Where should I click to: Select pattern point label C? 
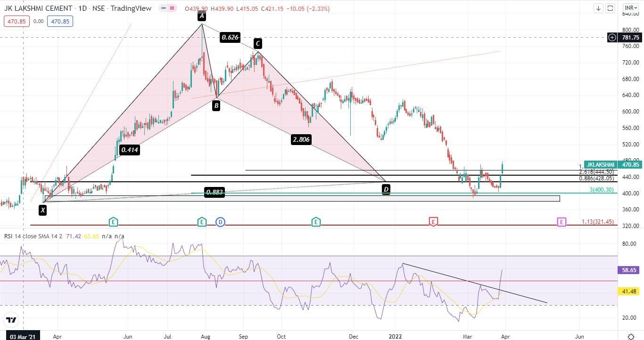[257, 44]
